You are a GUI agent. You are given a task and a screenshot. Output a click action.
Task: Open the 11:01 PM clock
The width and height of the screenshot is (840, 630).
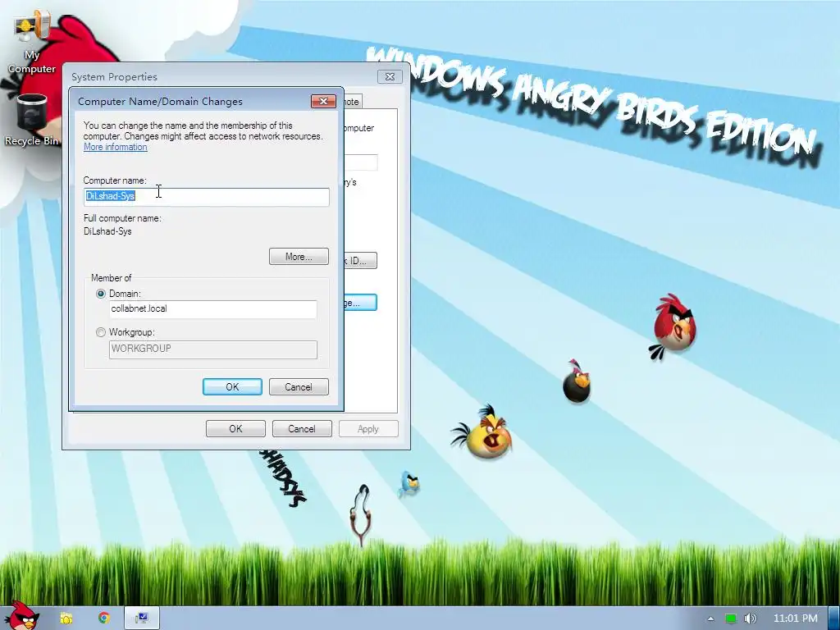(x=795, y=619)
